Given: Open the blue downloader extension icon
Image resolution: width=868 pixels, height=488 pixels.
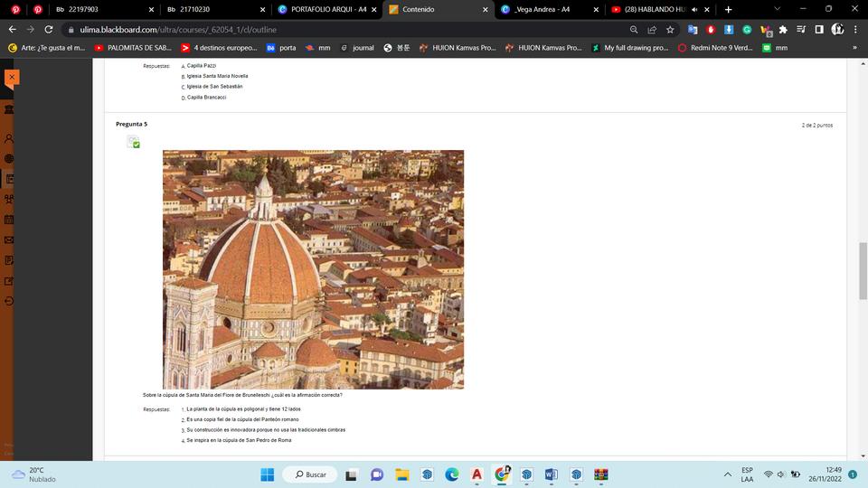Looking at the screenshot, I should [729, 29].
